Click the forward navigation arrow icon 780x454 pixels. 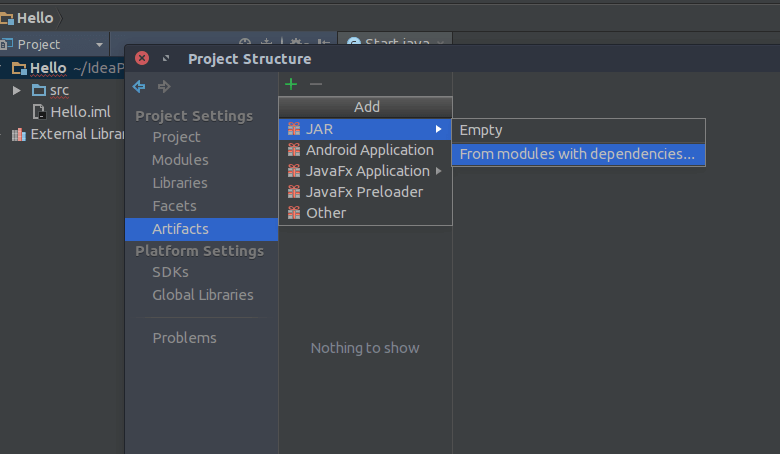[164, 87]
